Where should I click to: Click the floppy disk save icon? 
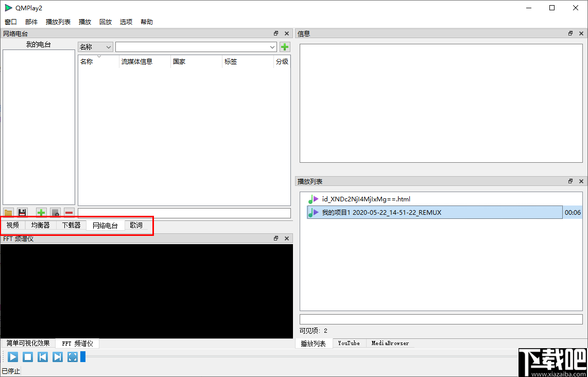pyautogui.click(x=22, y=213)
